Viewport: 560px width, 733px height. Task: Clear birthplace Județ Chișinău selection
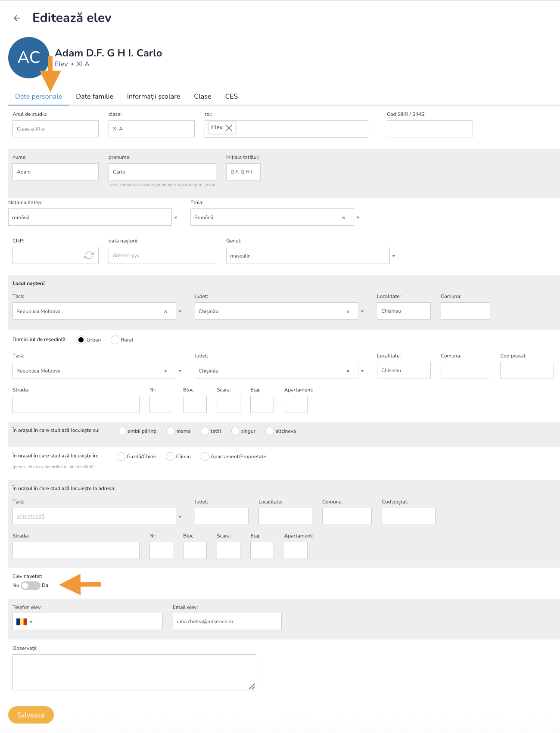(x=348, y=311)
